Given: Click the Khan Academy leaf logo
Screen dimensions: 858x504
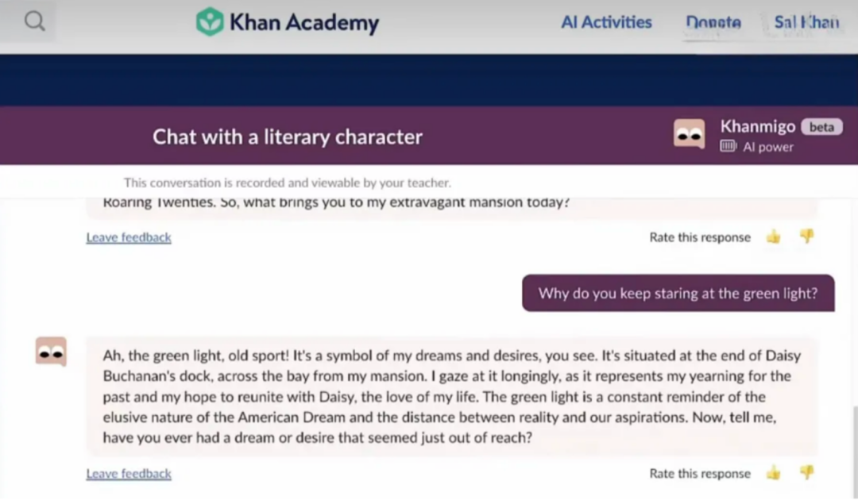Looking at the screenshot, I should 210,22.
